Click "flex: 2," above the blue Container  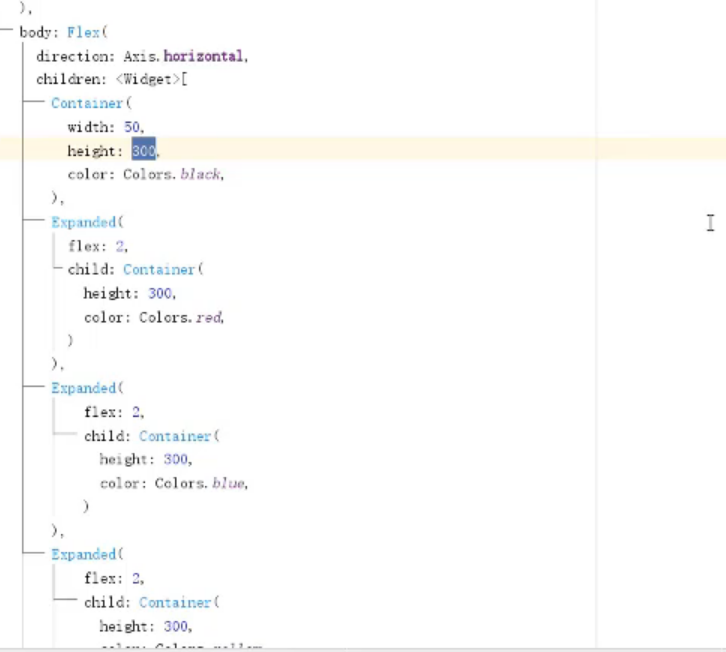(x=114, y=412)
